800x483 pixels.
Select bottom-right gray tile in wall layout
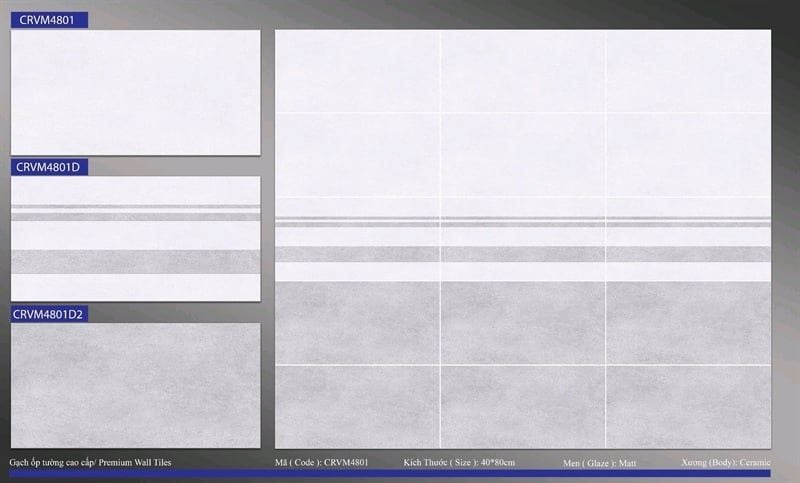tap(689, 407)
